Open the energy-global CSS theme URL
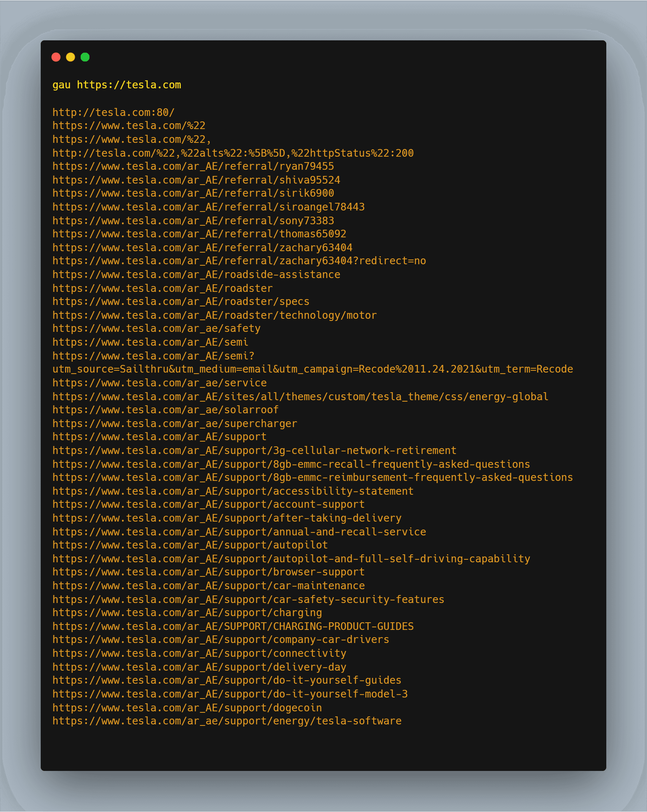Image resolution: width=647 pixels, height=812 pixels. (x=300, y=397)
